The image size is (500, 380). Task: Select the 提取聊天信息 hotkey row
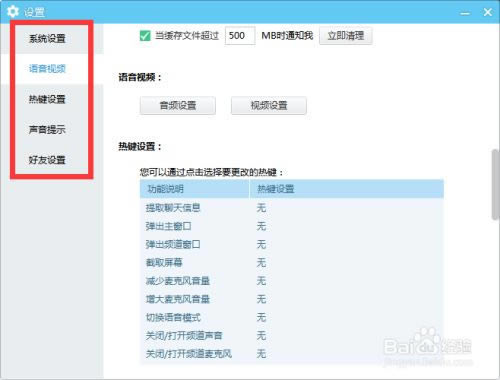[292, 208]
